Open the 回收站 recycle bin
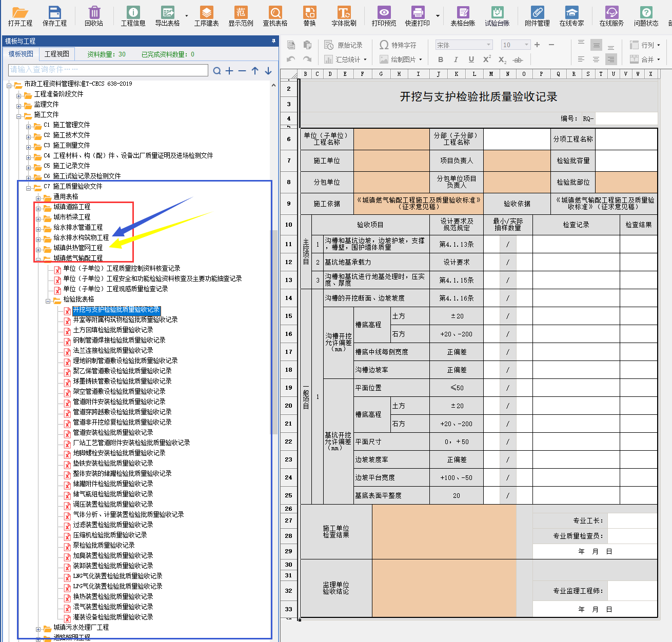Viewport: 672px width, 642px height. click(94, 16)
